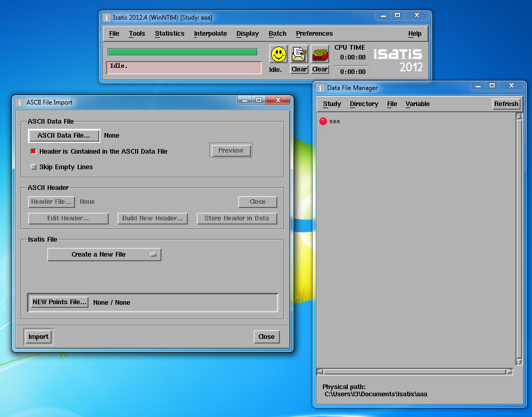
Task: Open File menu in Data File Manager
Action: click(x=392, y=104)
